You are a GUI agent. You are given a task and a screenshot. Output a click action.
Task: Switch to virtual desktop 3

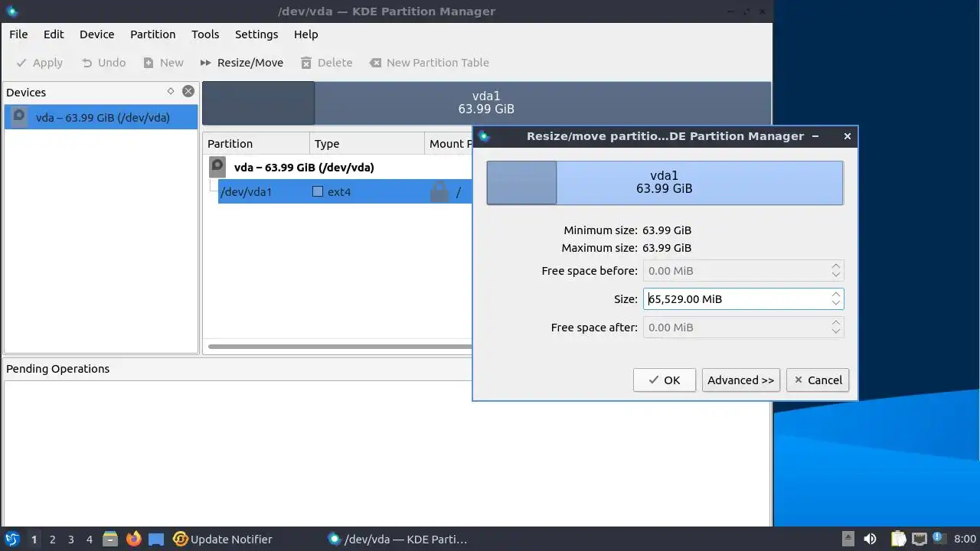[71, 540]
